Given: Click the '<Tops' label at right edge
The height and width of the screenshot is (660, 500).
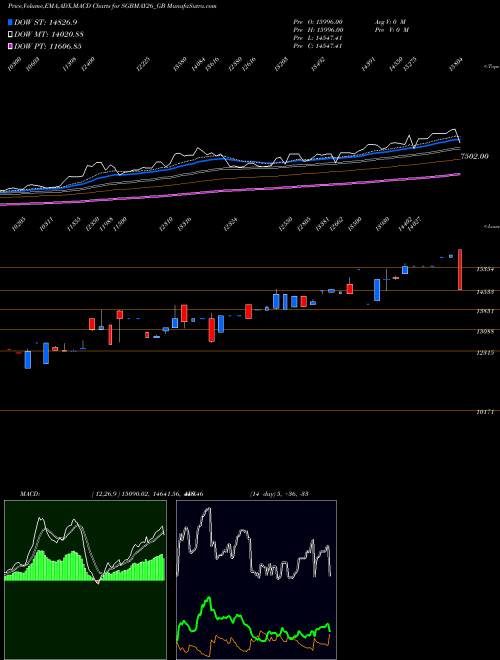Looking at the screenshot, I should 491,67.
